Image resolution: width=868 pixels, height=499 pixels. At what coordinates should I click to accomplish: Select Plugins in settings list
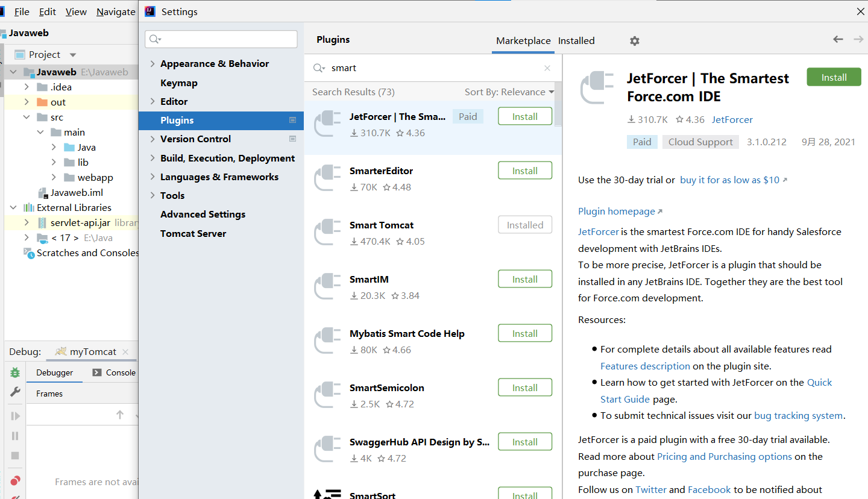coord(221,121)
